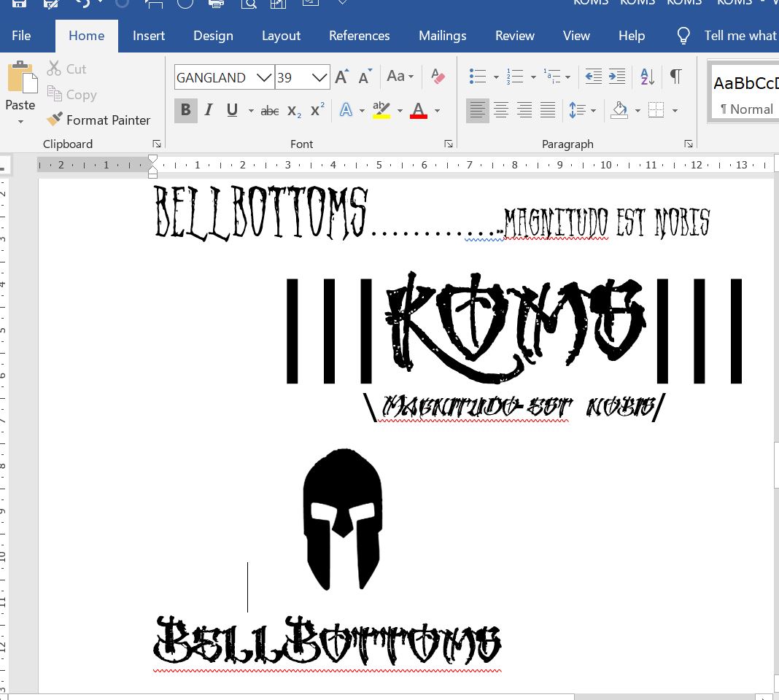Click the Format Painter brush icon

click(55, 120)
